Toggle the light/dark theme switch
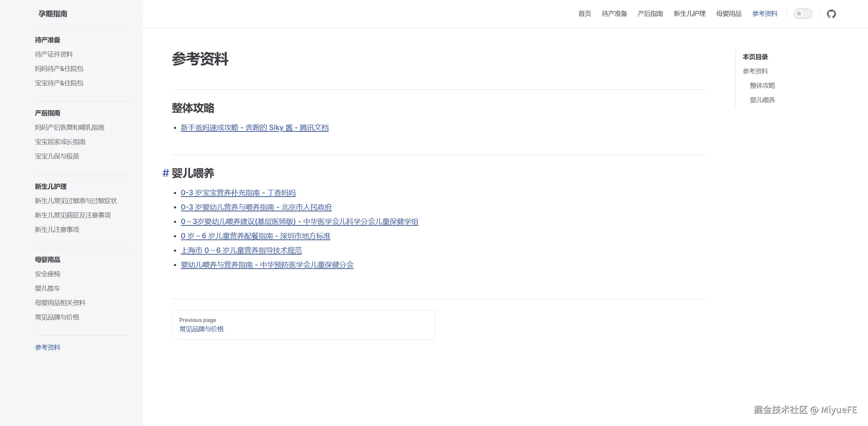 click(803, 14)
